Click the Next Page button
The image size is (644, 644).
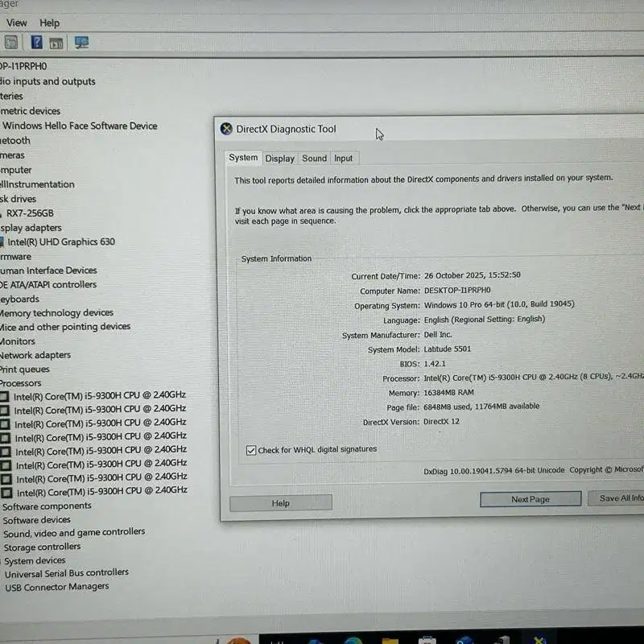(x=530, y=498)
